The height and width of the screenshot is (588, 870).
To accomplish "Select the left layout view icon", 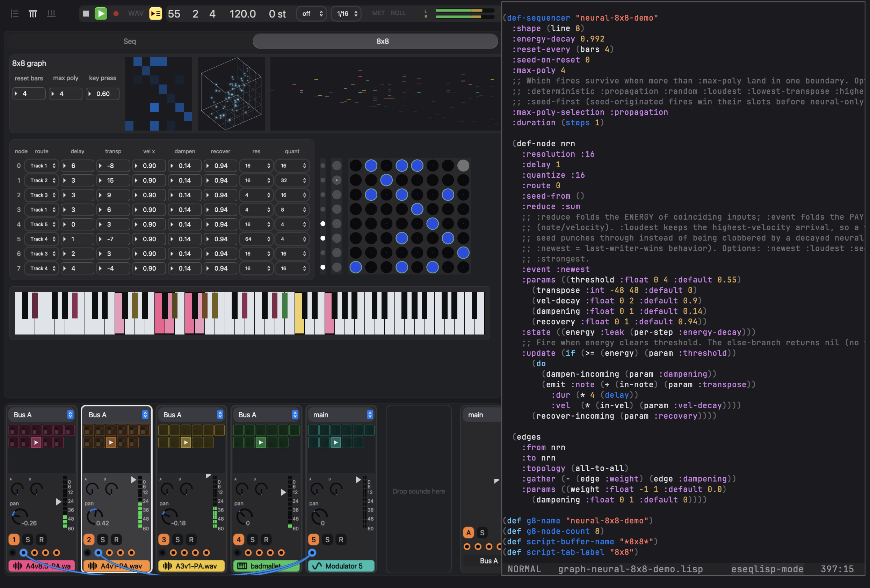I will 15,14.
